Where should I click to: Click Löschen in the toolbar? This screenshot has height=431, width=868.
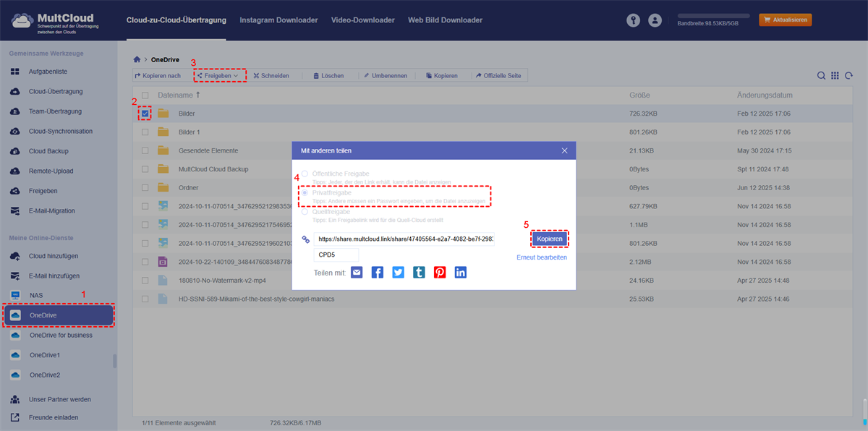328,75
